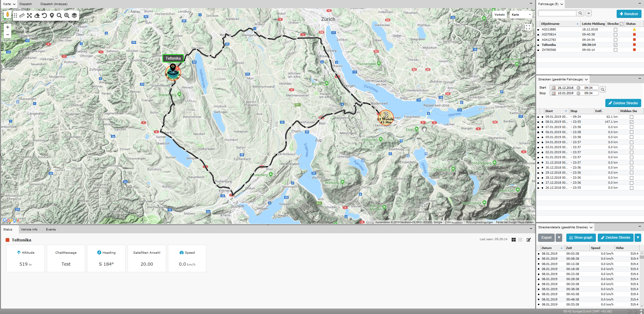Open the map layers stack tool

coord(74,15)
